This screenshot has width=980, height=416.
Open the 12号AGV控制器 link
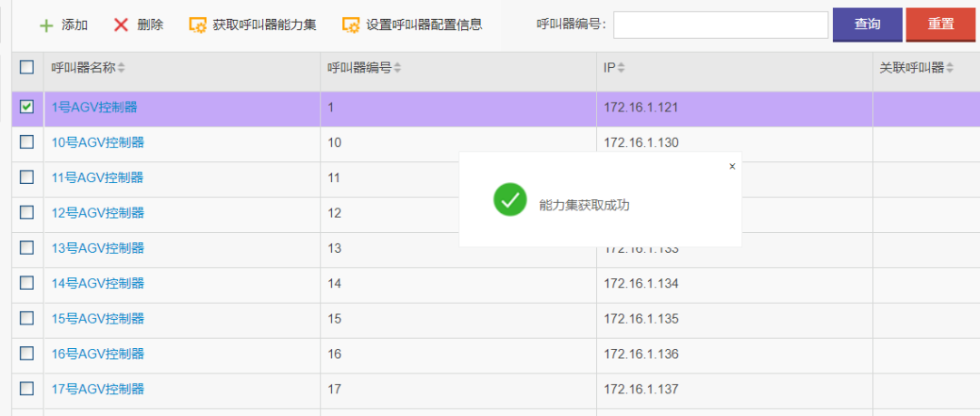coord(97,213)
